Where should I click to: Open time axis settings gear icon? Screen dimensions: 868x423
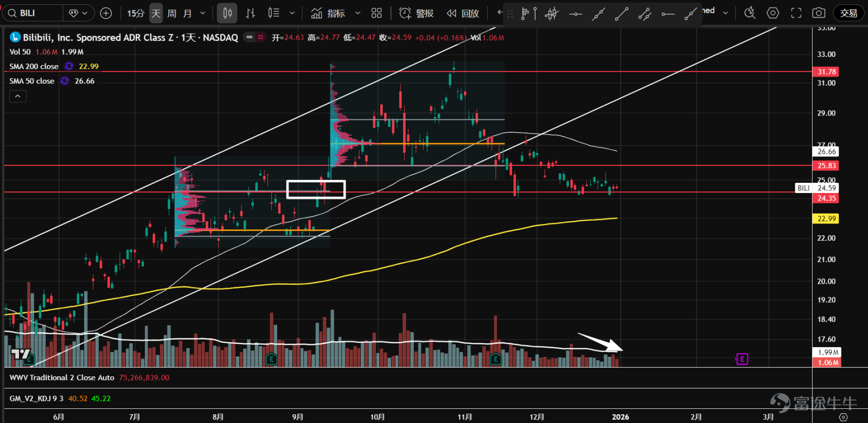(843, 416)
